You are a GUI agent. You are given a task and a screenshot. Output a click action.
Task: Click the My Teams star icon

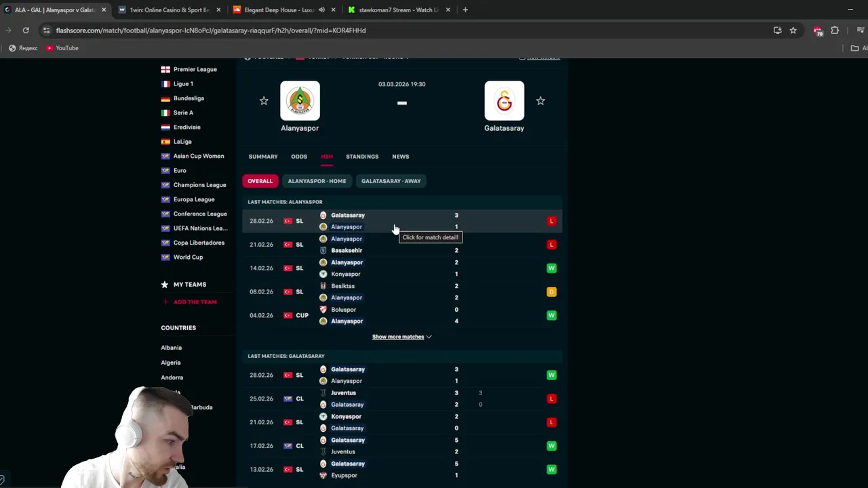coord(165,285)
